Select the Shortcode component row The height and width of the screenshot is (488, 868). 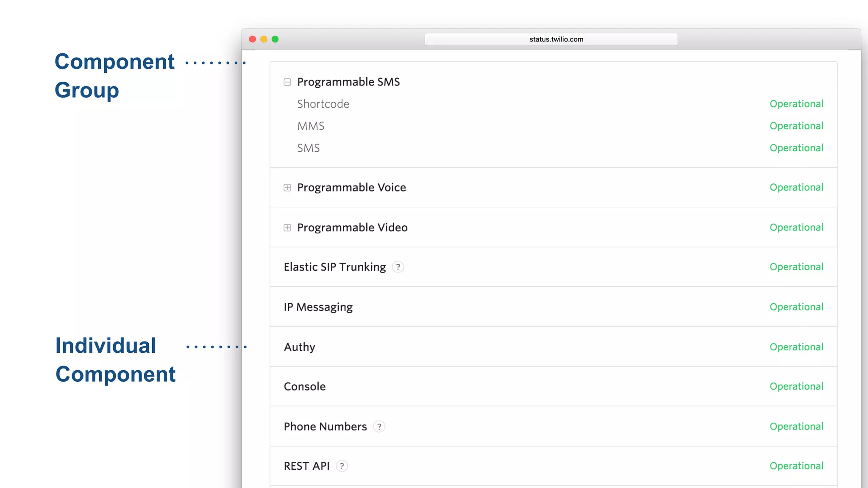[323, 104]
